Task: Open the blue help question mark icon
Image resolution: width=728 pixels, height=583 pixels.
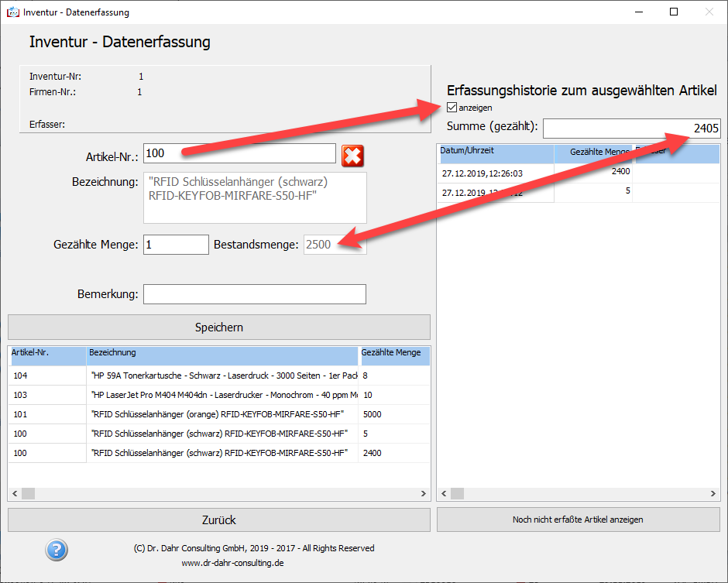Action: tap(57, 549)
